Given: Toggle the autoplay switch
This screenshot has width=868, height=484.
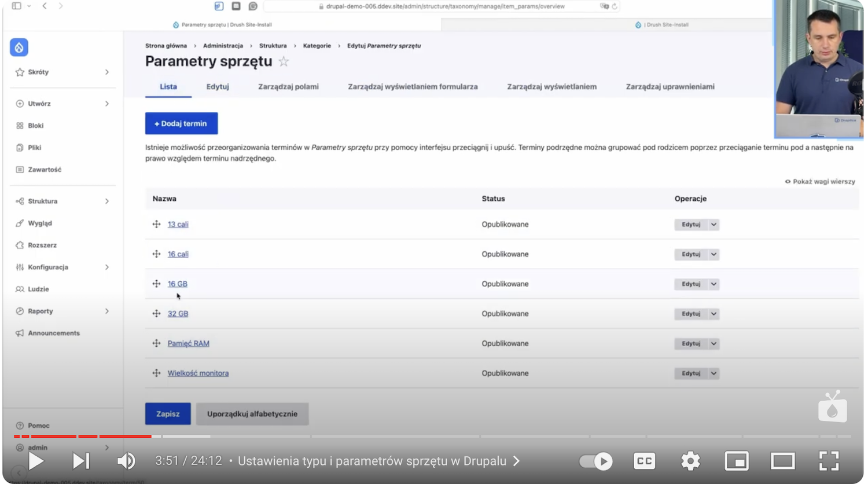Looking at the screenshot, I should point(596,461).
